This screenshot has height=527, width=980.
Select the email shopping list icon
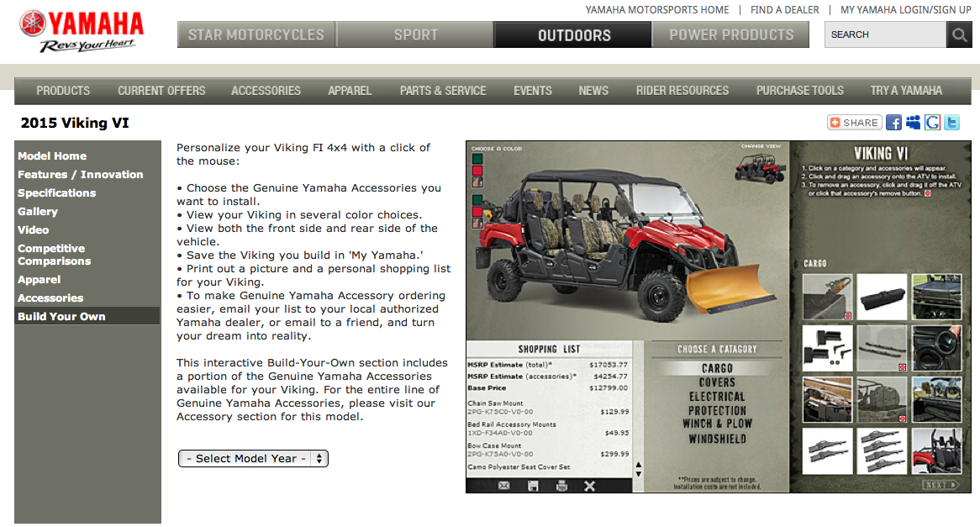coord(503,486)
